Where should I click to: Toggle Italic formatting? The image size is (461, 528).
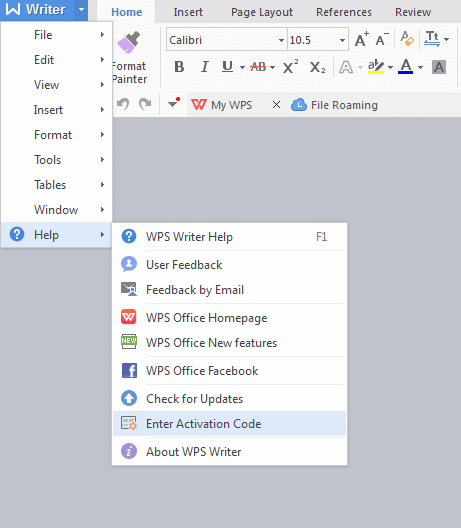click(x=204, y=67)
